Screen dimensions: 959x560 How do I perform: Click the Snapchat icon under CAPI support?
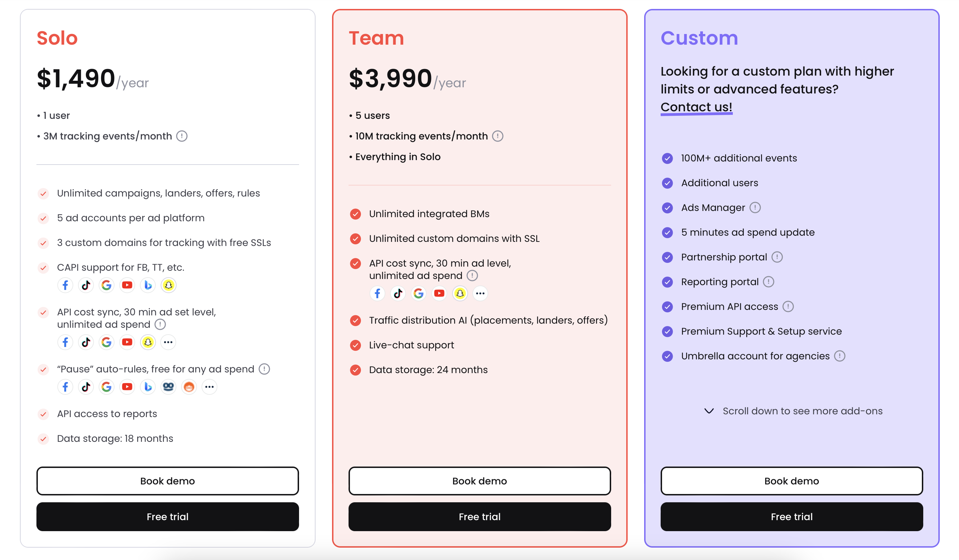[x=168, y=285]
